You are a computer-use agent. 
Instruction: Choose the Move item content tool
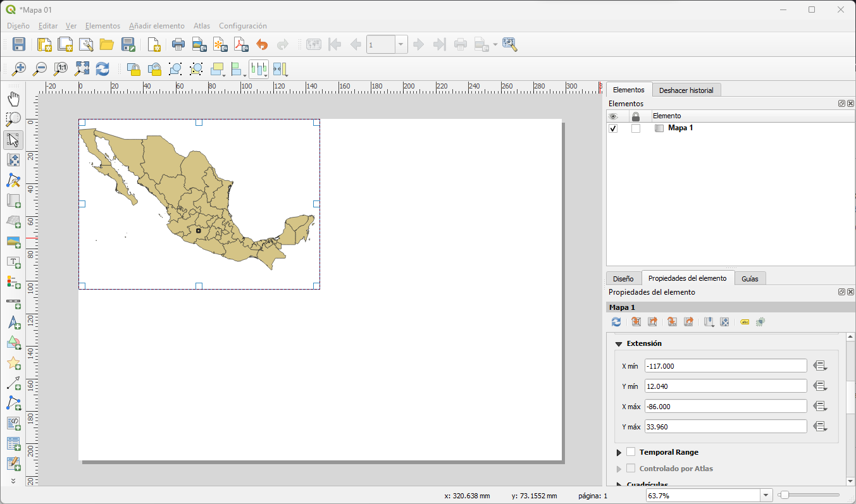pyautogui.click(x=13, y=160)
